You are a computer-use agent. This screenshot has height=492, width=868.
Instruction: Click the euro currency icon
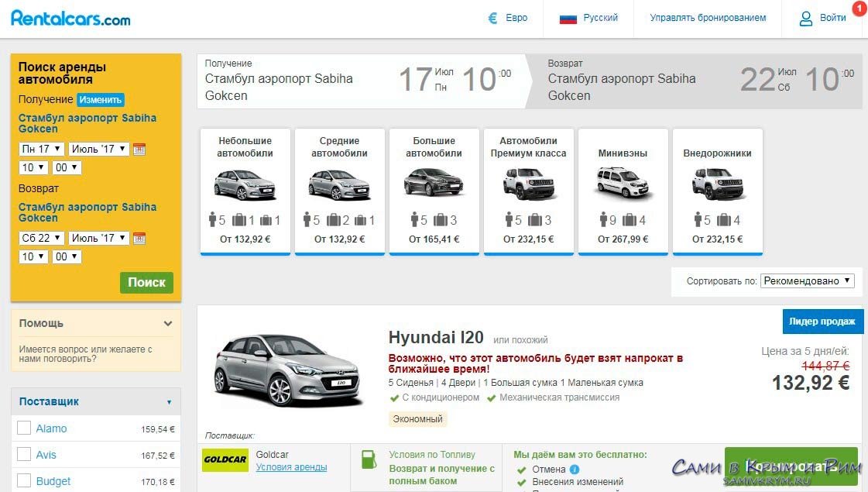click(x=492, y=19)
